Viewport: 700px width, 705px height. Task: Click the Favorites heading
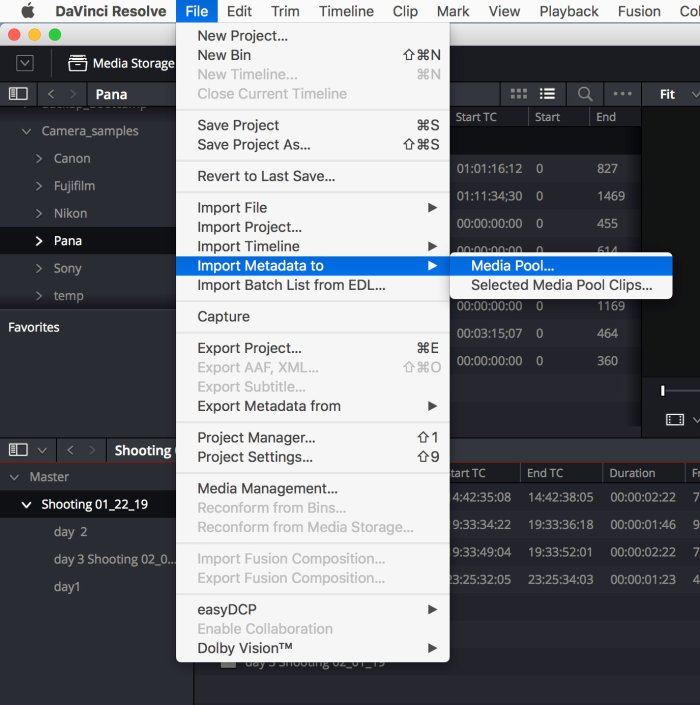[x=34, y=327]
